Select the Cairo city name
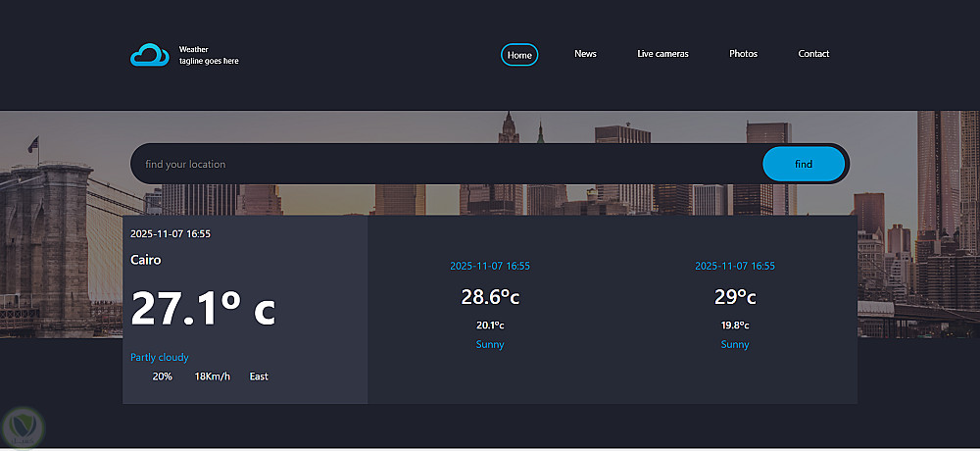Viewport: 980px width, 451px height. pos(146,260)
